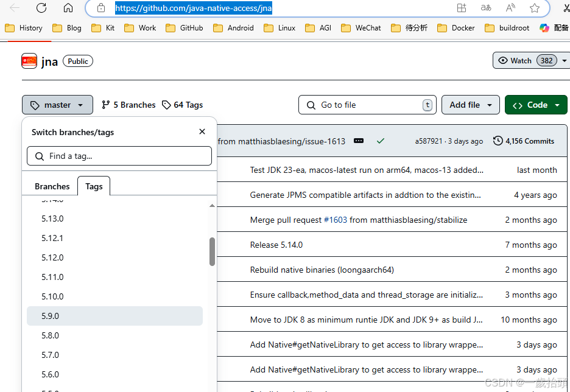This screenshot has width=570, height=392.
Task: Select tag 5.7.0
Action: click(x=114, y=355)
